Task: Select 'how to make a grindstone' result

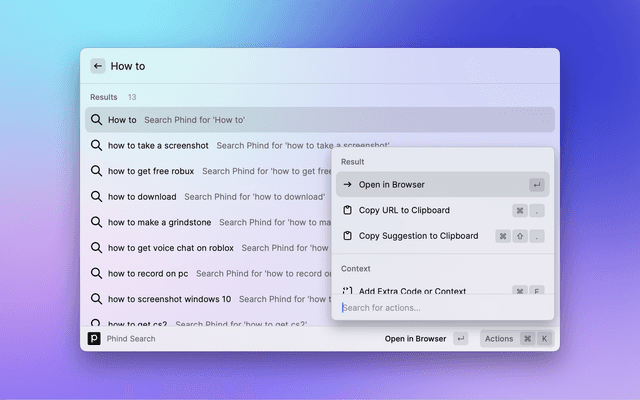Action: pyautogui.click(x=208, y=222)
